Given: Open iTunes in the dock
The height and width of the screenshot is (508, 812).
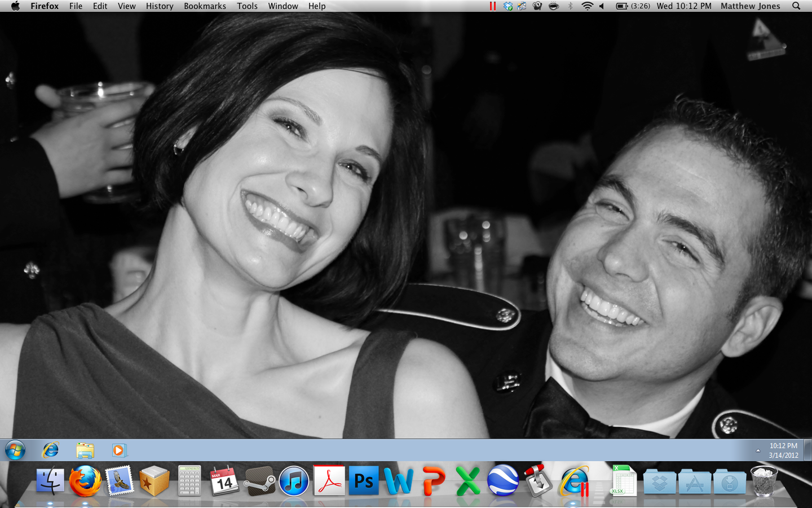Looking at the screenshot, I should [294, 481].
